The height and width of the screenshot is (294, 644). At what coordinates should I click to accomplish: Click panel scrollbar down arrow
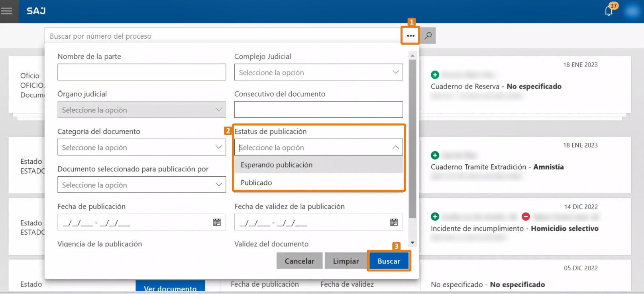pyautogui.click(x=412, y=243)
